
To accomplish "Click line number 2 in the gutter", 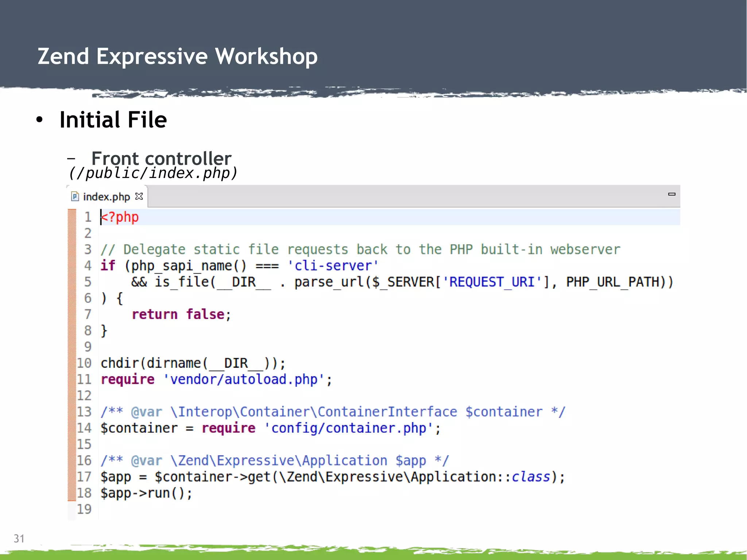I will click(x=88, y=233).
